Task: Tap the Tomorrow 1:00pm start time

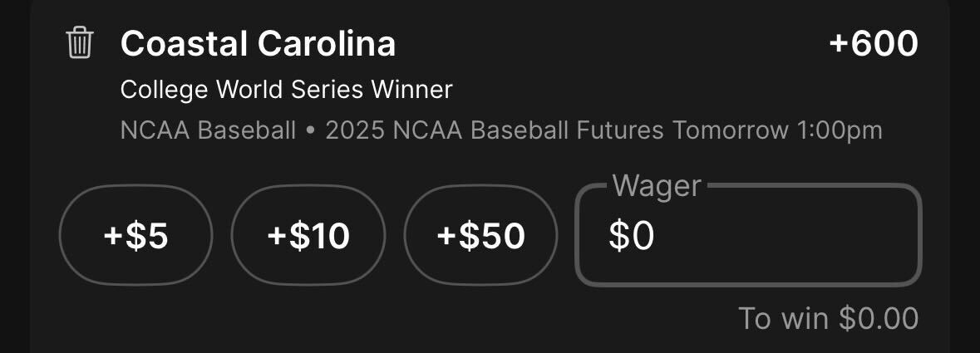Action: click(777, 130)
